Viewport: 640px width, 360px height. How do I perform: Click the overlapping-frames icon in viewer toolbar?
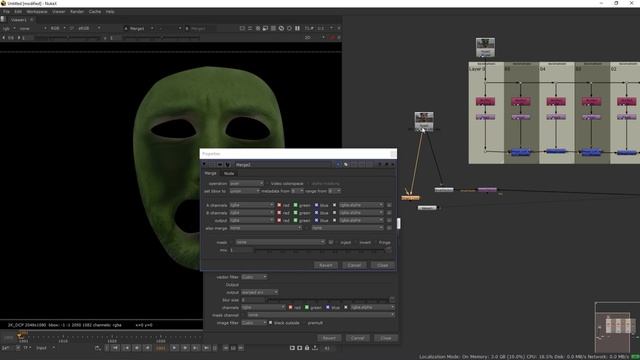[x=265, y=28]
